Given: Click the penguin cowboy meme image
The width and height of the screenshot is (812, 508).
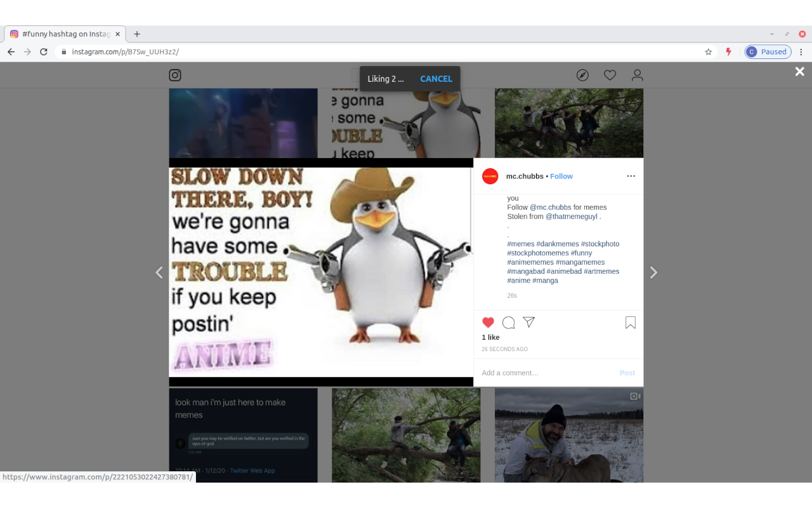Looking at the screenshot, I should 321,272.
